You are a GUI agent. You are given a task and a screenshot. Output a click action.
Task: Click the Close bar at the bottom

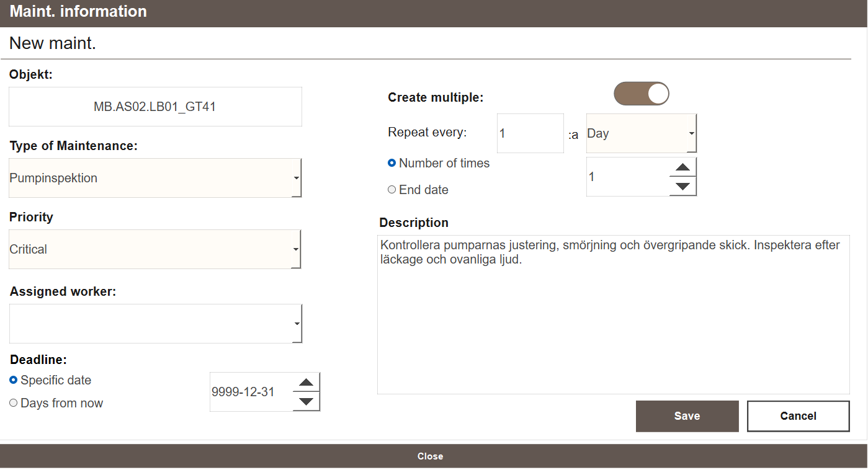(x=434, y=456)
